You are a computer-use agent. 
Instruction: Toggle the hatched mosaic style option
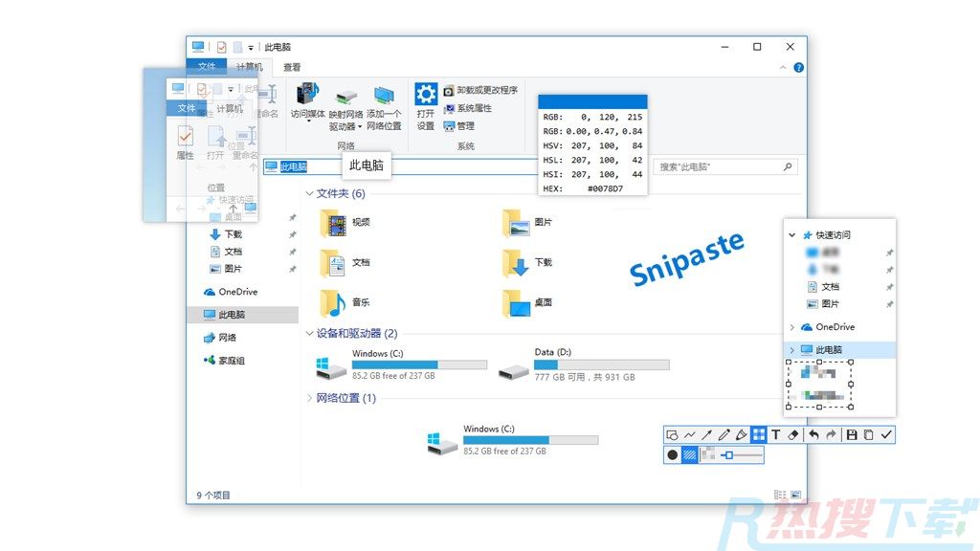[689, 454]
